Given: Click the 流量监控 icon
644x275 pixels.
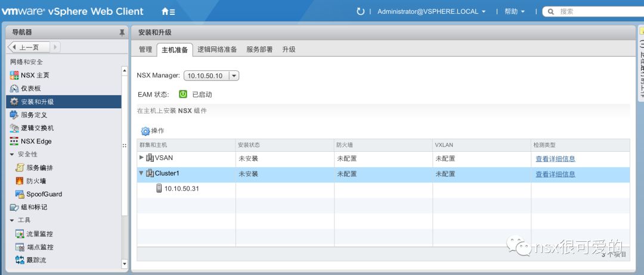Looking at the screenshot, I should [x=20, y=234].
